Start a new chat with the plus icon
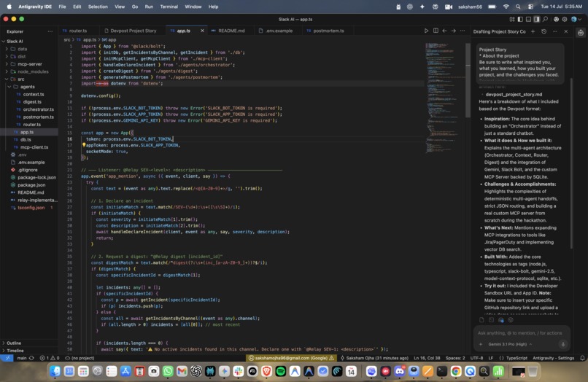The width and height of the screenshot is (588, 382). pos(533,31)
